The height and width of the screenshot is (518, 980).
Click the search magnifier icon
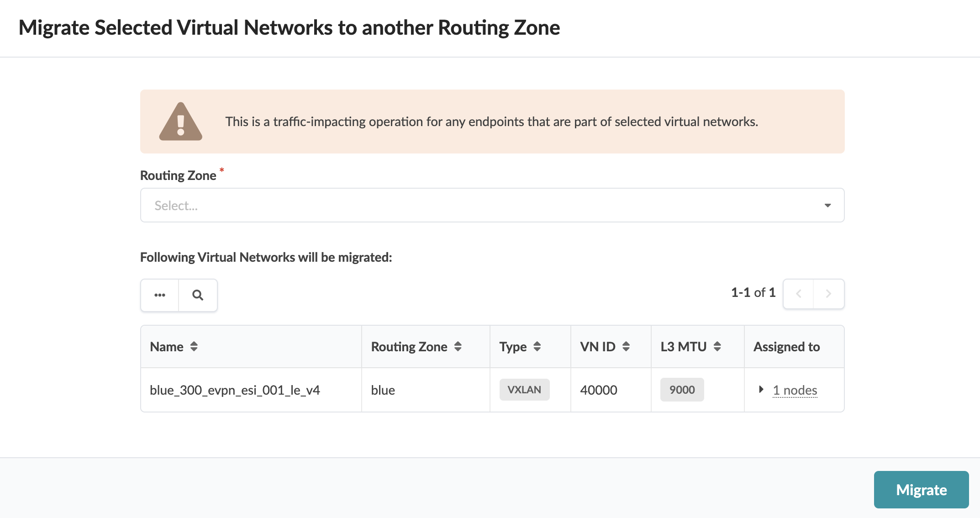click(x=198, y=295)
